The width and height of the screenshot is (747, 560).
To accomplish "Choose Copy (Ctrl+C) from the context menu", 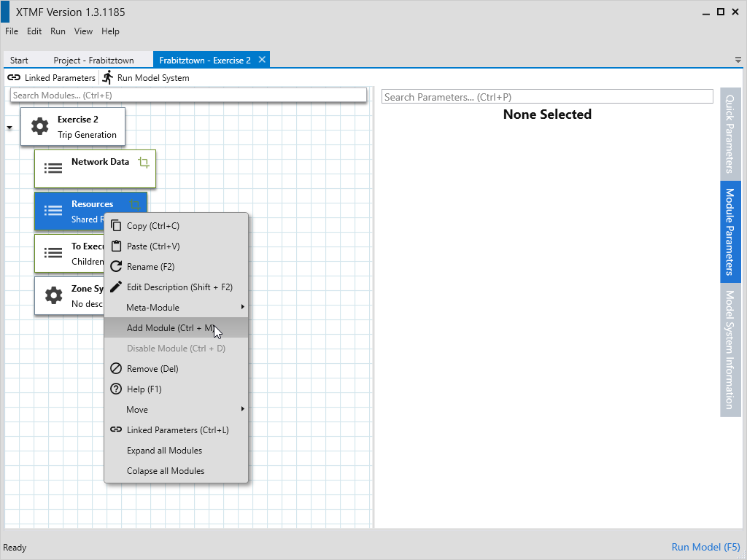I will (x=153, y=226).
